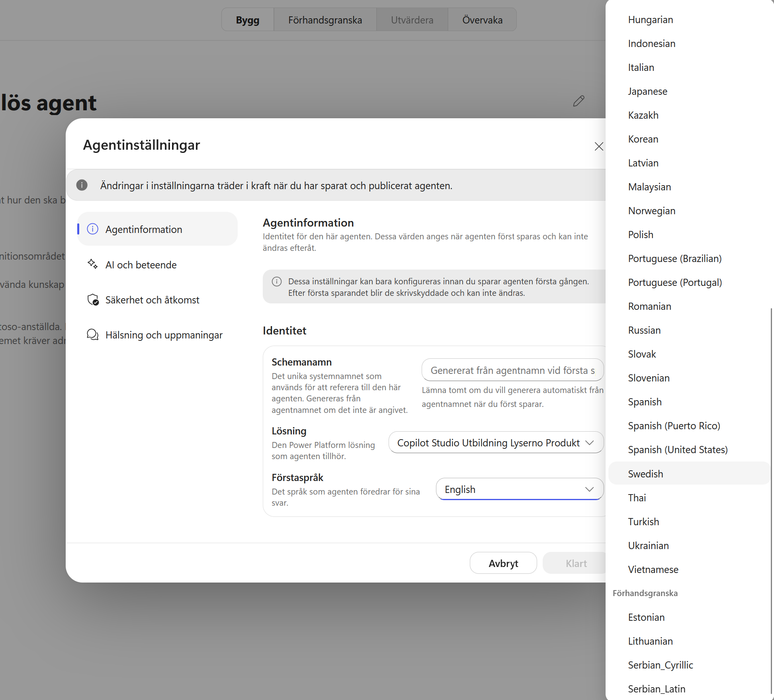
Task: Select Estonian under Förhandsgranska group
Action: tap(689, 617)
